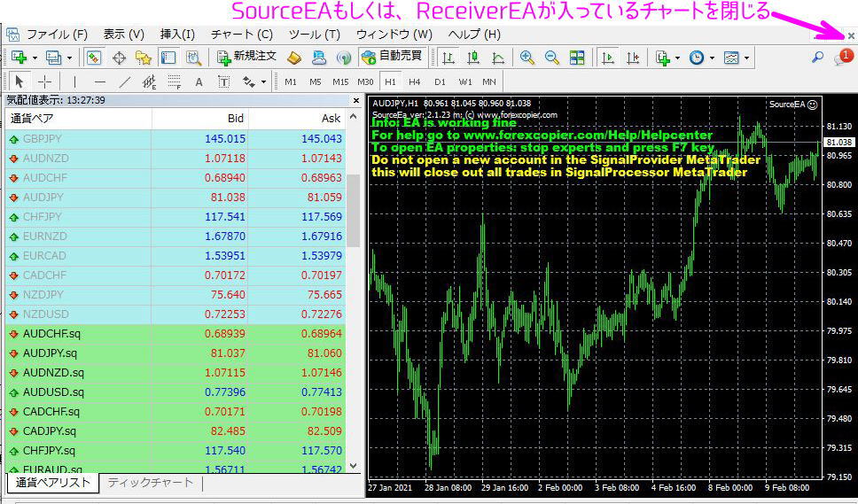Zoom in on the chart
The image size is (858, 504).
coord(527,58)
